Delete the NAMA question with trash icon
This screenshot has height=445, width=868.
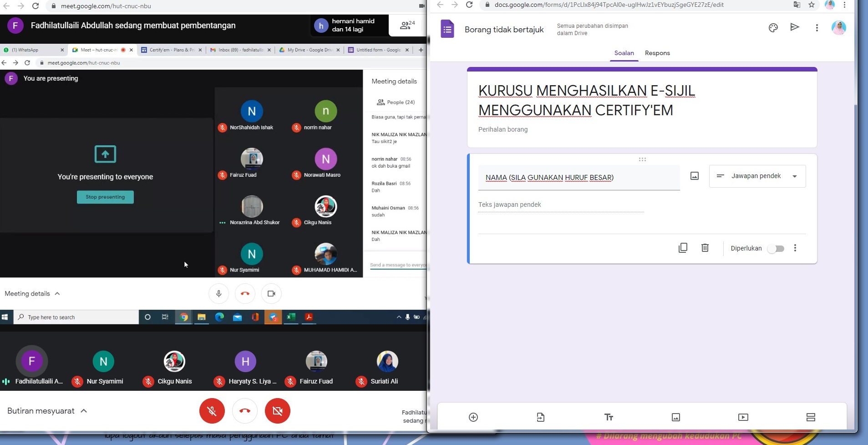[x=705, y=248]
